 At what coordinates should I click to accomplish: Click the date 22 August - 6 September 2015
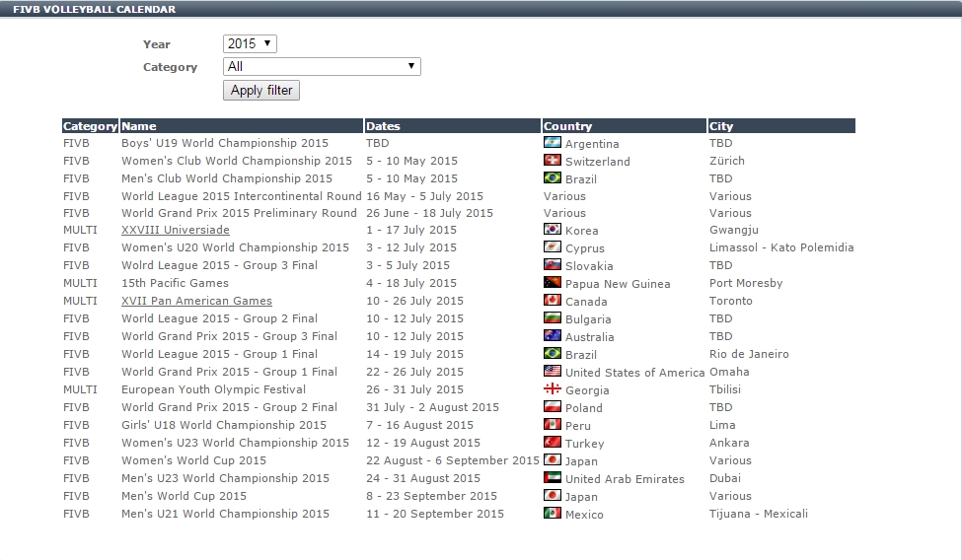pos(453,460)
